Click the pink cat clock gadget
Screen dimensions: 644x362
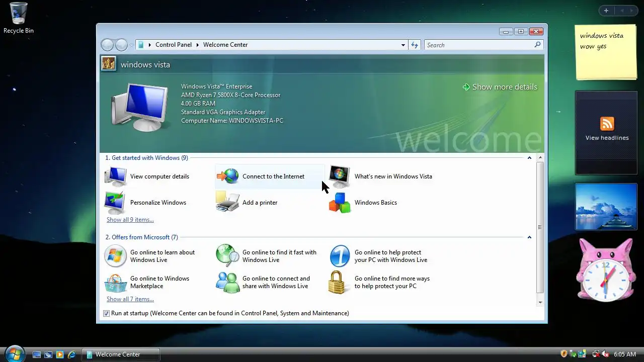click(606, 270)
